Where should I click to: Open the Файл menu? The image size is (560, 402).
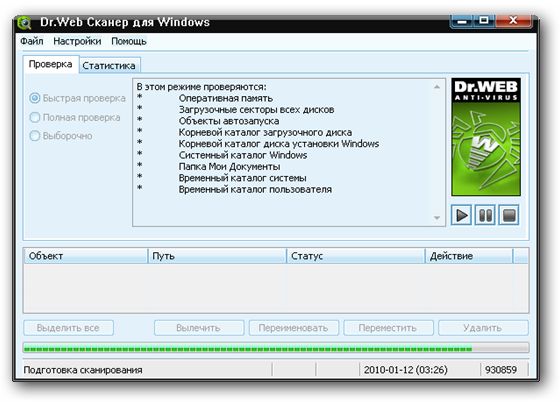pos(32,41)
